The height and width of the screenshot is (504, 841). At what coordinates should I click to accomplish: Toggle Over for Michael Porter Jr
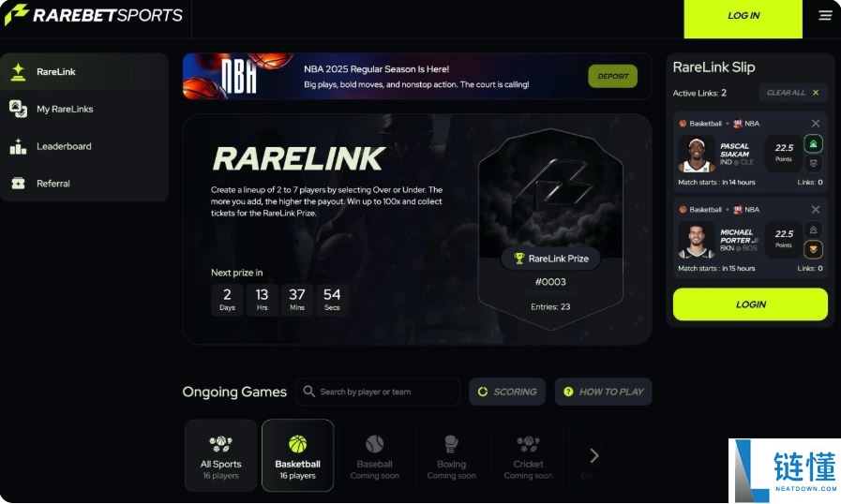point(813,230)
